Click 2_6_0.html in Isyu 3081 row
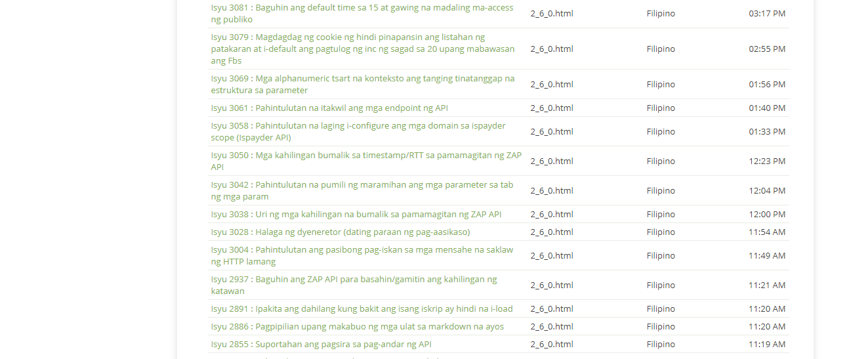This screenshot has height=359, width=868. click(552, 13)
